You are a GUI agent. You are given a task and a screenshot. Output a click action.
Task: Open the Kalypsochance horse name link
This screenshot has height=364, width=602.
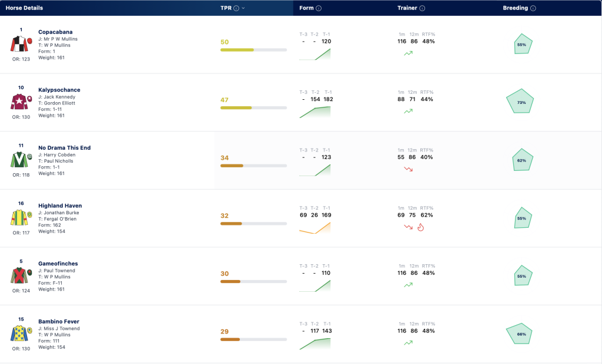pos(59,90)
